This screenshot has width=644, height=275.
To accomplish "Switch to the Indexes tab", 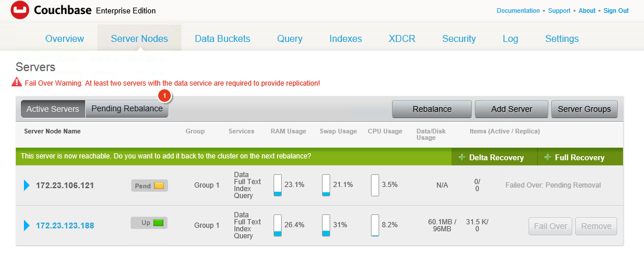I will tap(345, 38).
